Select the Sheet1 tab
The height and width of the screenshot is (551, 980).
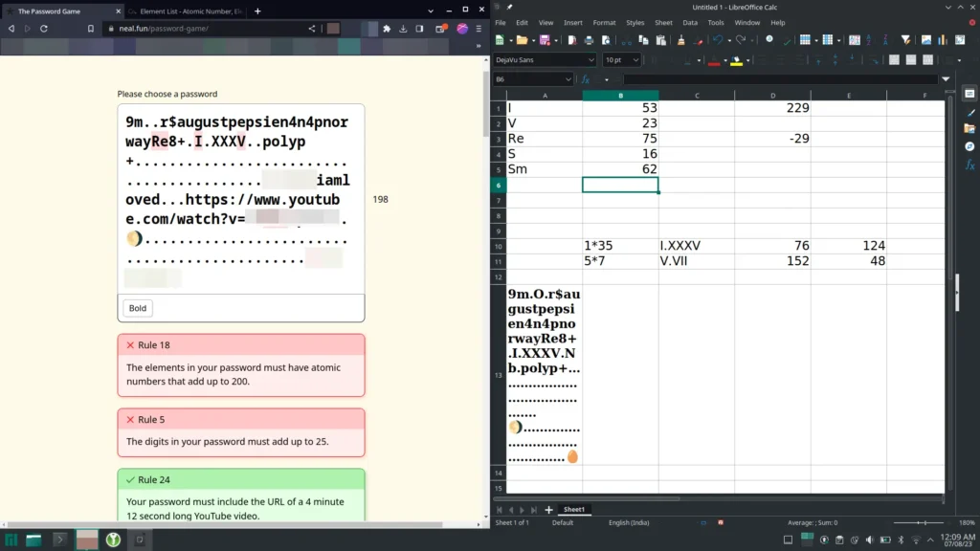click(x=574, y=510)
